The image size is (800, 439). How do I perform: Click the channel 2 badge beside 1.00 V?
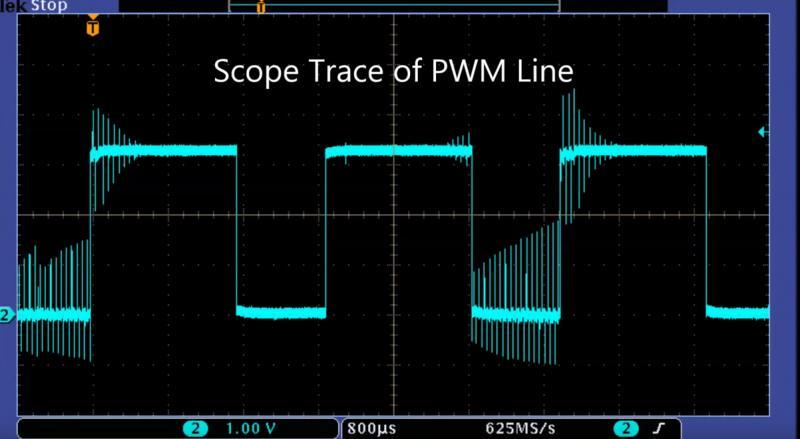point(198,428)
